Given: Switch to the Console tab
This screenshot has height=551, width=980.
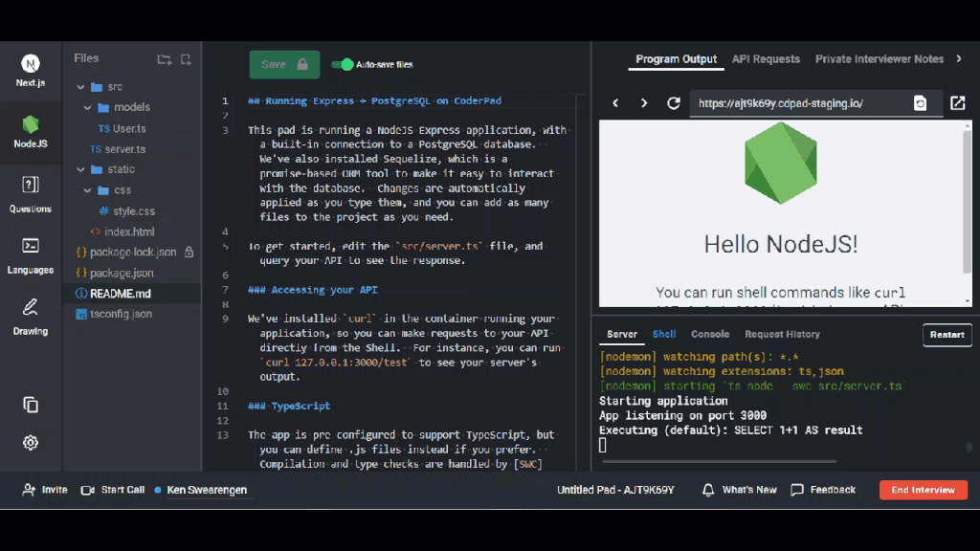Looking at the screenshot, I should 710,335.
